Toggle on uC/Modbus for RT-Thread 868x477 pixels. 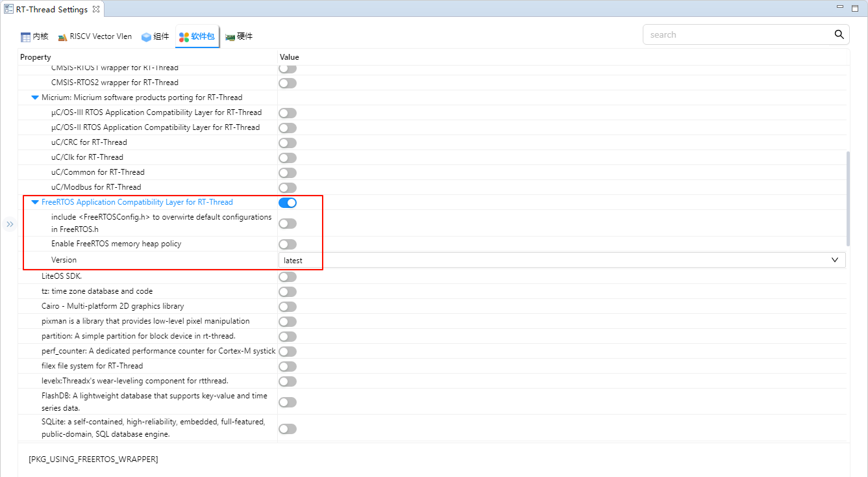(x=288, y=188)
